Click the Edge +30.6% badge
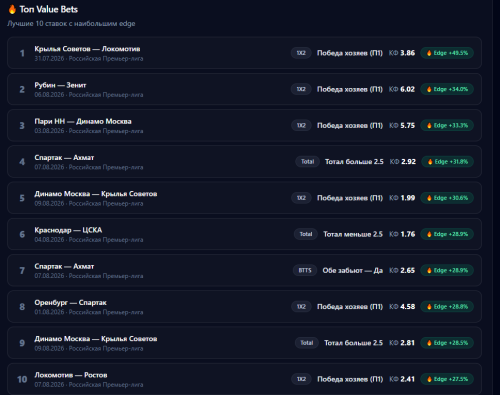 click(x=447, y=198)
